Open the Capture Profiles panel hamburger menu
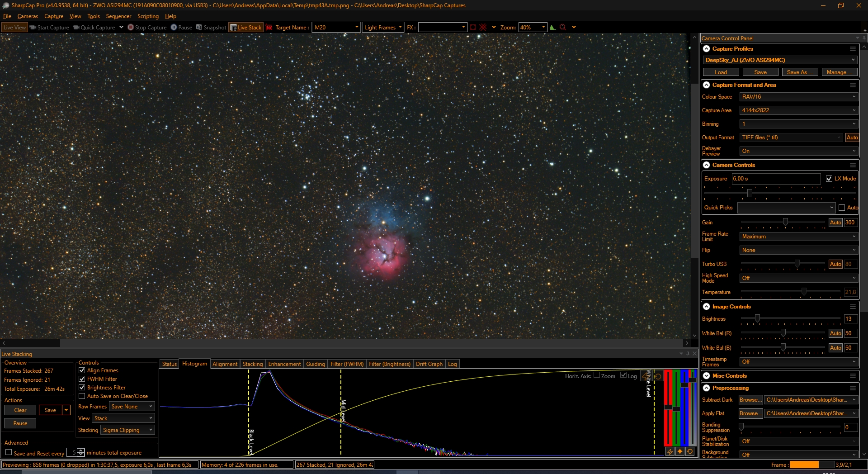 853,49
